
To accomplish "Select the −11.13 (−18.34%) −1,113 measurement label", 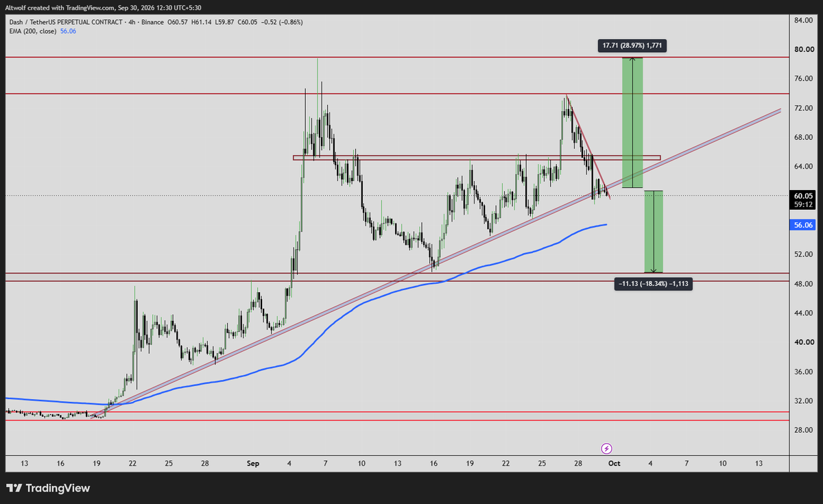I will [x=654, y=283].
